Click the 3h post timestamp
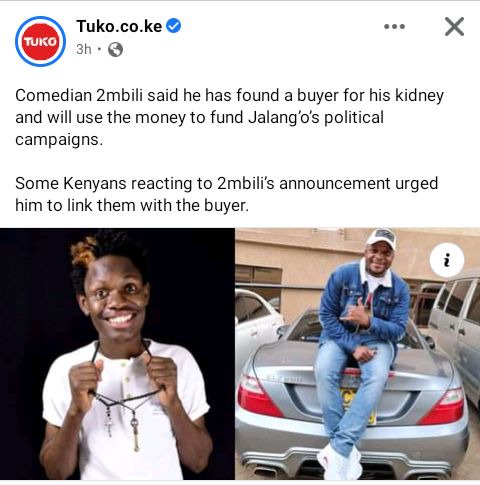 (84, 49)
